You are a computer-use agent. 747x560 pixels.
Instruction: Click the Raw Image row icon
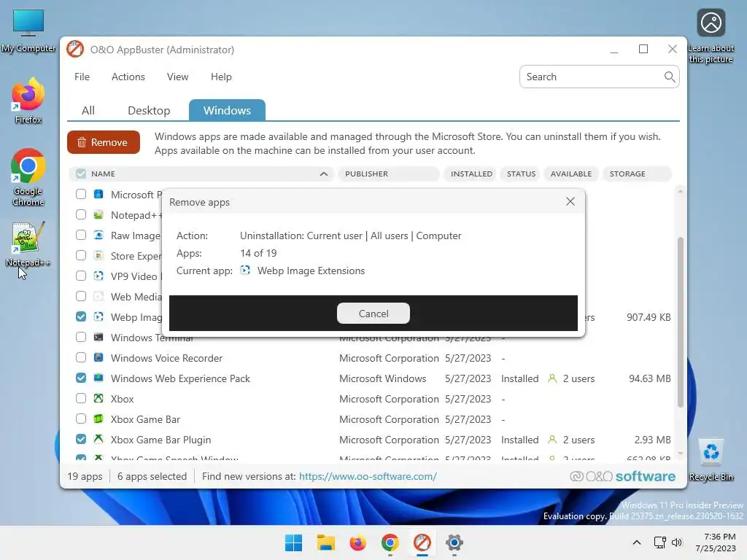click(98, 236)
